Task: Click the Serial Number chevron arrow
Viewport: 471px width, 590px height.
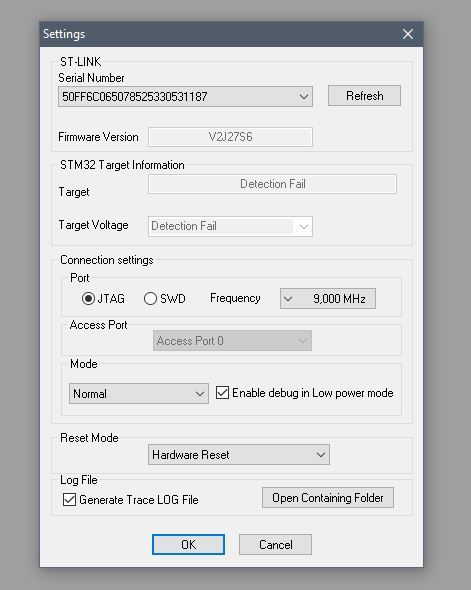Action: [x=304, y=97]
